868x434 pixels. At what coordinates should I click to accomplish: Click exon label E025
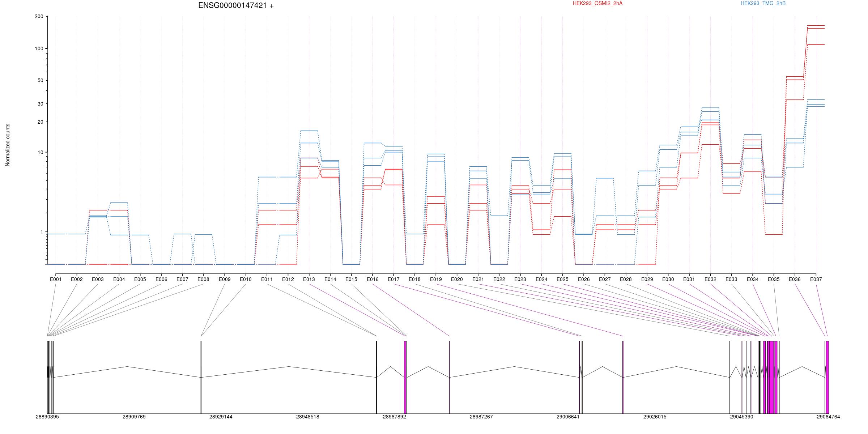[x=562, y=279]
